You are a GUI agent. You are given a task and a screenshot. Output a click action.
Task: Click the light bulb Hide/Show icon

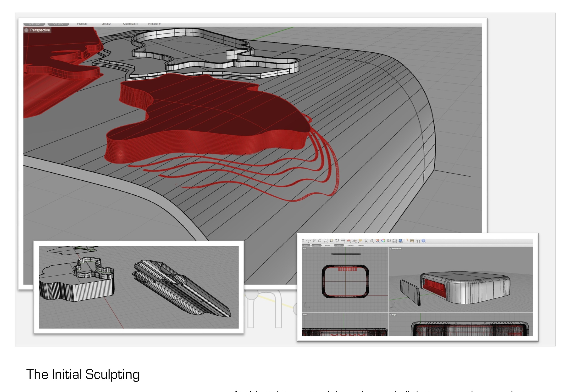[366, 241]
